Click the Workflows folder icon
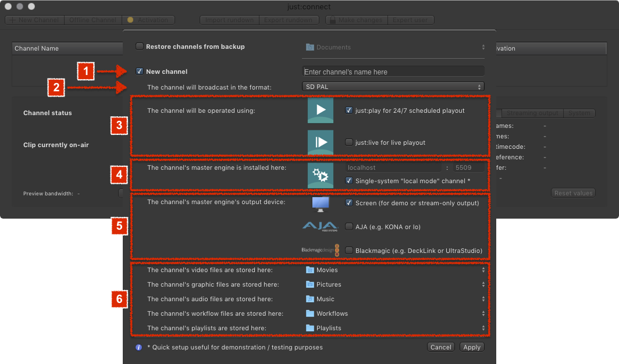 (x=310, y=313)
